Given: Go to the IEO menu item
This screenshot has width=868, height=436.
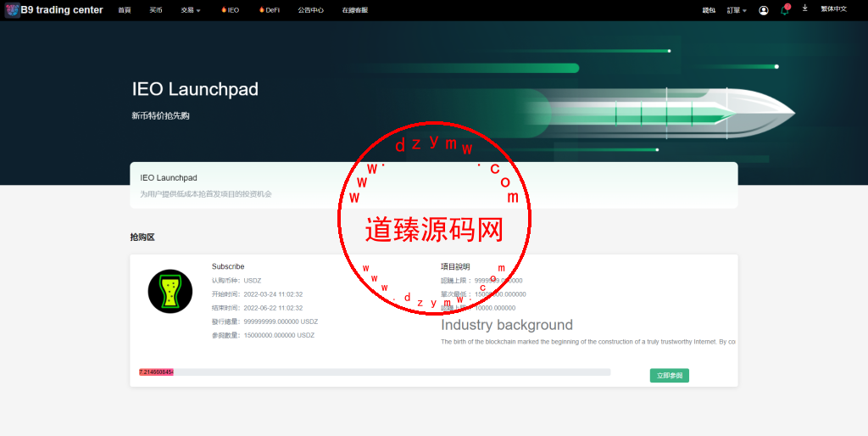Looking at the screenshot, I should point(231,10).
